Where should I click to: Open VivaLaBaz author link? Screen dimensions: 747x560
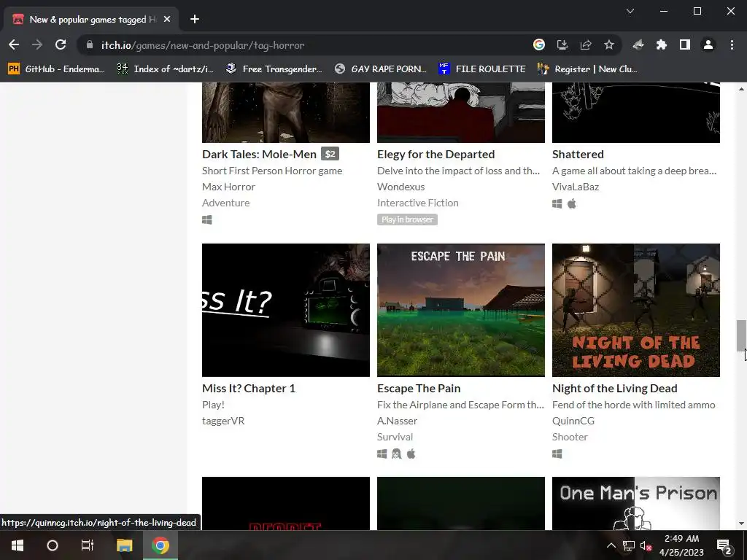pos(576,187)
